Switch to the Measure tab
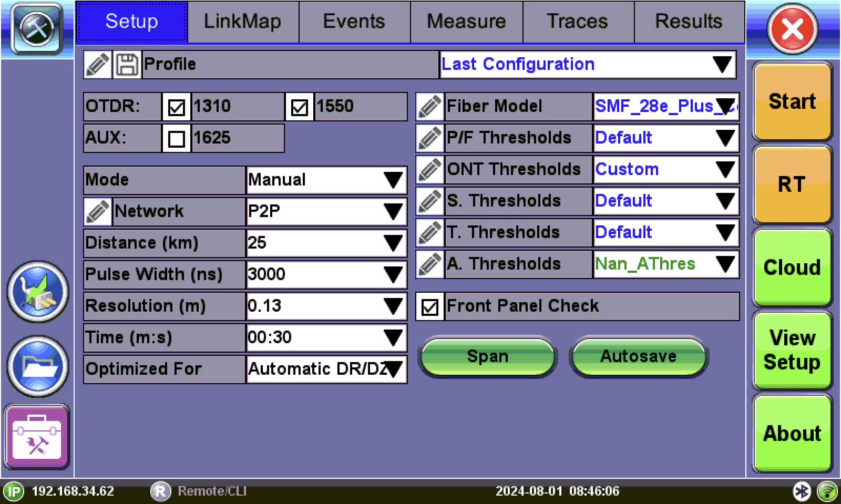Image resolution: width=841 pixels, height=504 pixels. click(466, 22)
